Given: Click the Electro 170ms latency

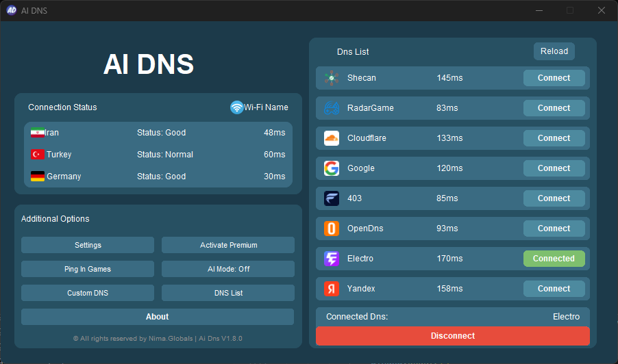Looking at the screenshot, I should click(x=449, y=259).
